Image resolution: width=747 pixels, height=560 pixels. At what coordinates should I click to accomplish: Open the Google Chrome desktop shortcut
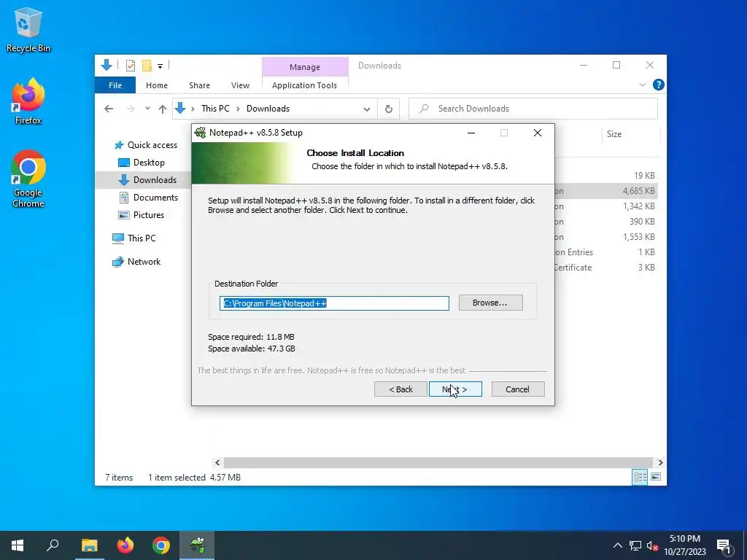[x=28, y=179]
